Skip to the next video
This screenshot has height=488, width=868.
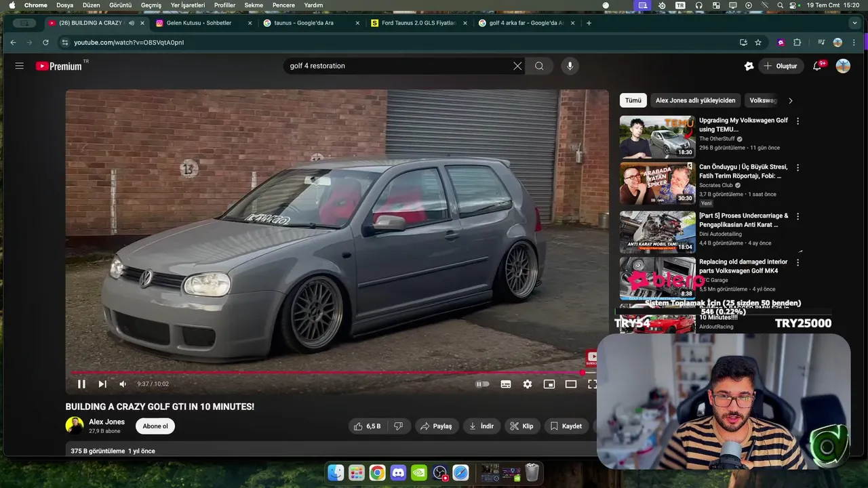pos(102,384)
